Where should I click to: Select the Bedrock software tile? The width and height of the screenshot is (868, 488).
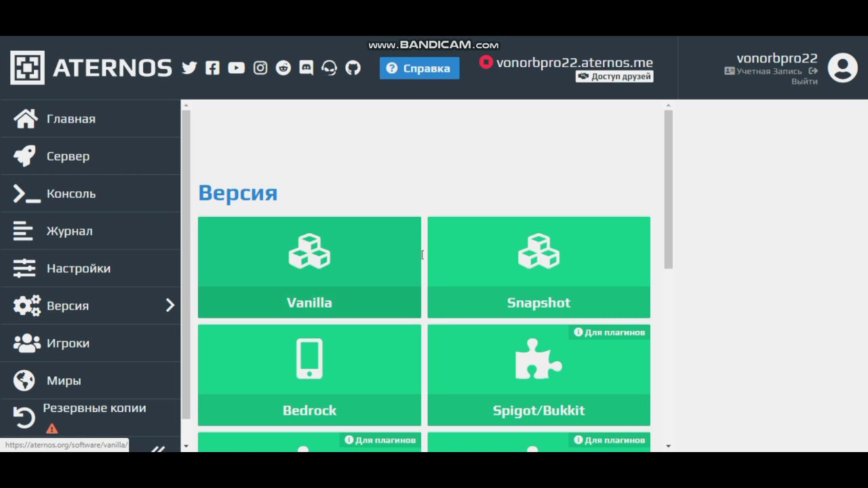(309, 375)
